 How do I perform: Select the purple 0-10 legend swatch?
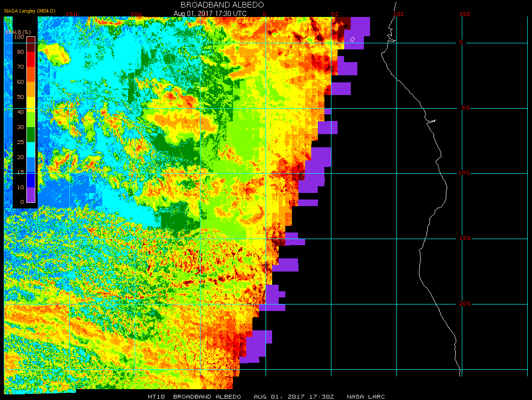click(31, 195)
